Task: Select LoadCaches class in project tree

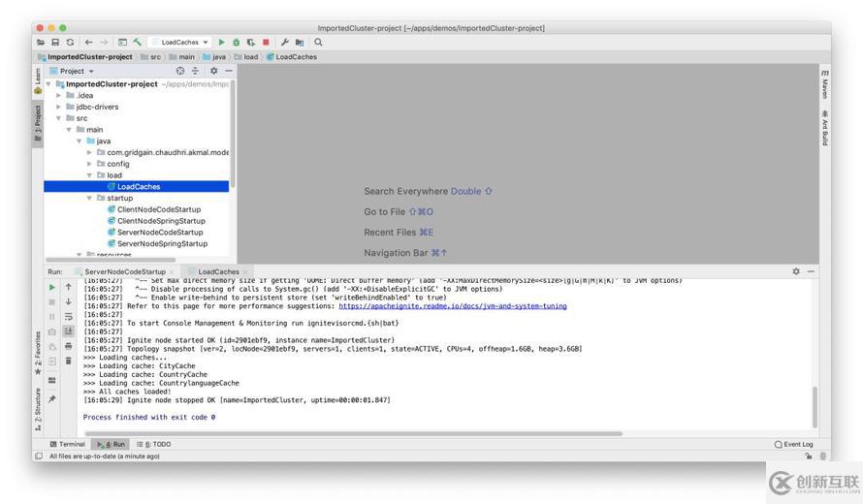Action: pos(136,186)
